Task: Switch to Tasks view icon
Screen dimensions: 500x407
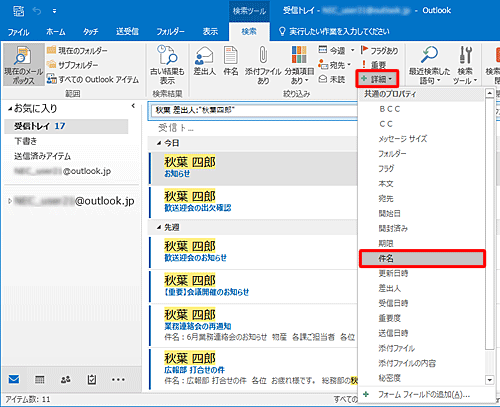Action: (x=92, y=379)
